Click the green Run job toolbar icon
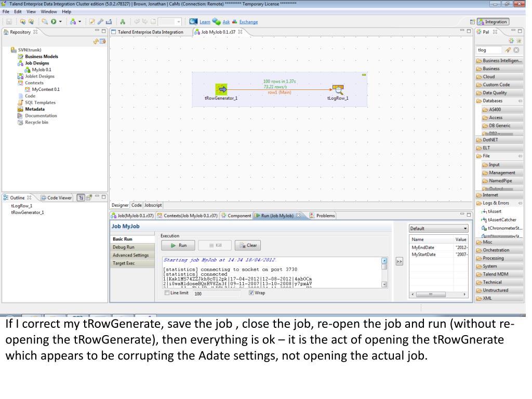The image size is (532, 399). click(54, 22)
